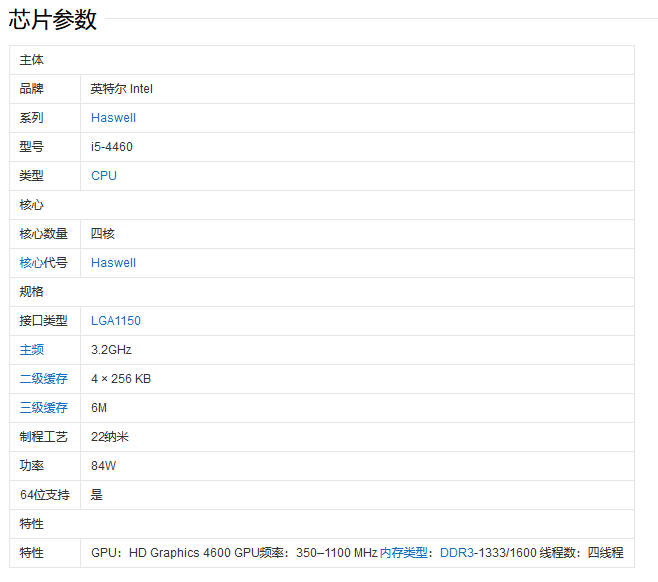Click the 规格 section header
Viewport: 658px width, 582px height.
(x=31, y=292)
